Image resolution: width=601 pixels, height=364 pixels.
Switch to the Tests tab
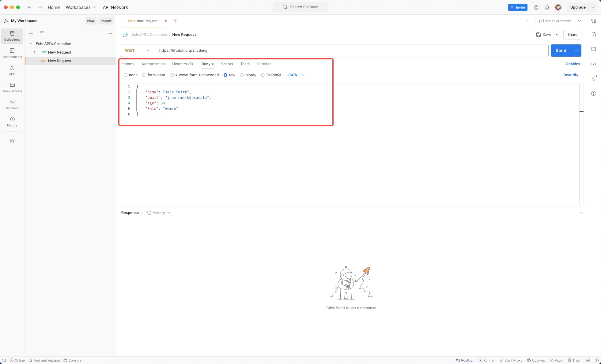pyautogui.click(x=245, y=64)
